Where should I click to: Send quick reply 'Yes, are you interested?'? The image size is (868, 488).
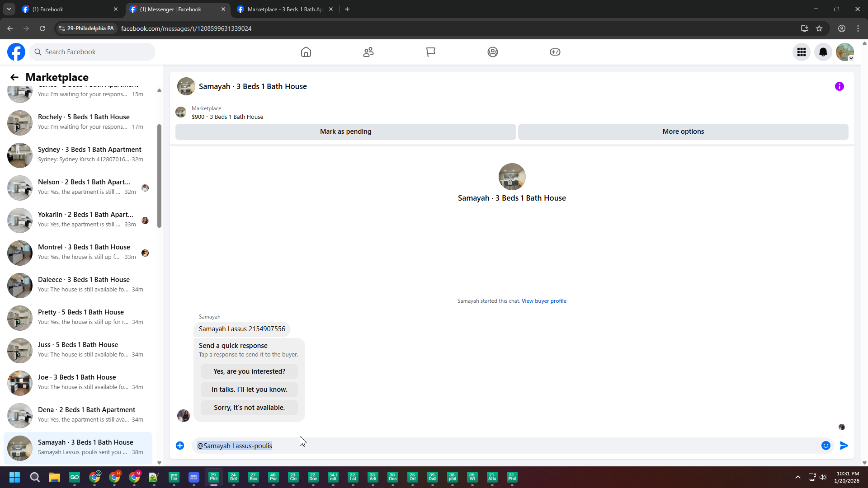pos(249,371)
